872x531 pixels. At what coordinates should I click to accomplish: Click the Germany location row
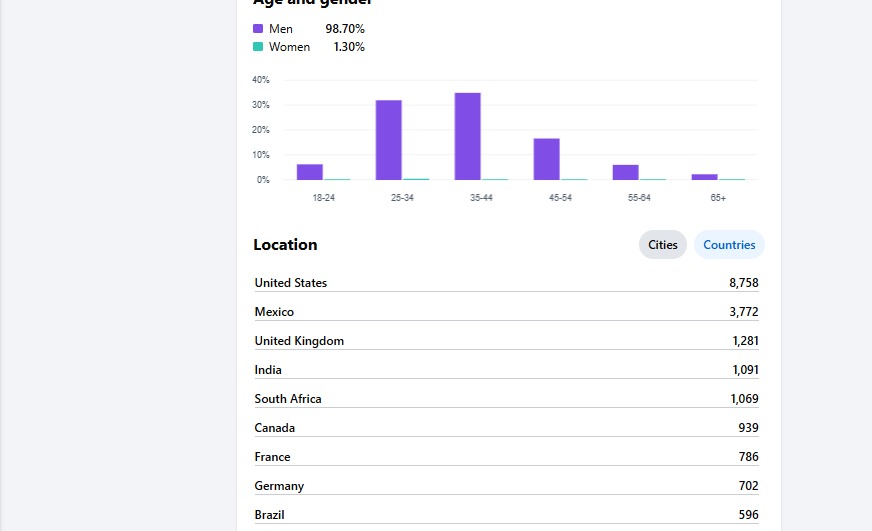(x=506, y=485)
